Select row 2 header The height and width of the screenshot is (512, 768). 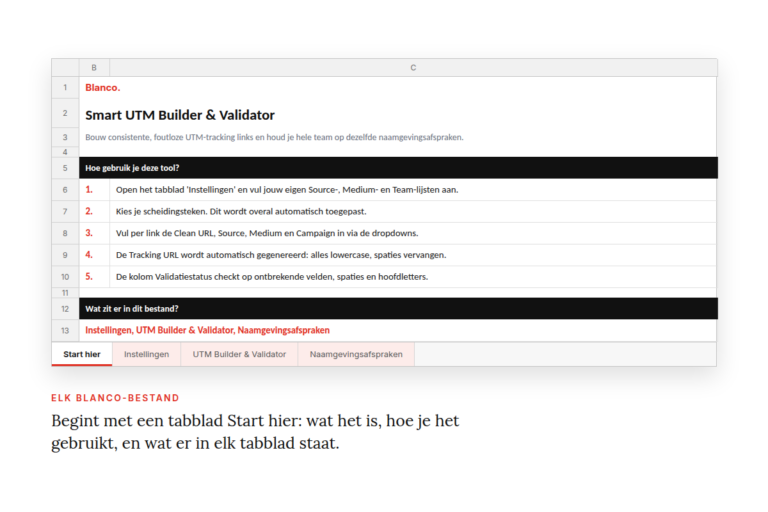[65, 113]
